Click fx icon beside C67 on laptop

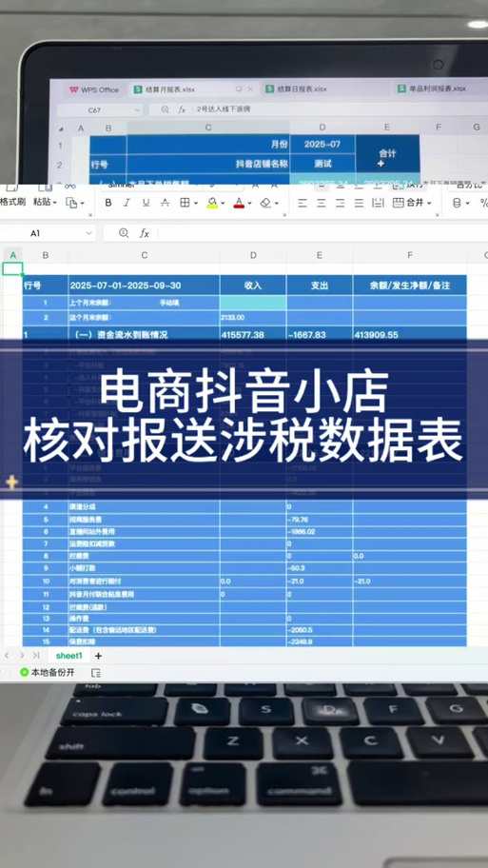(182, 110)
